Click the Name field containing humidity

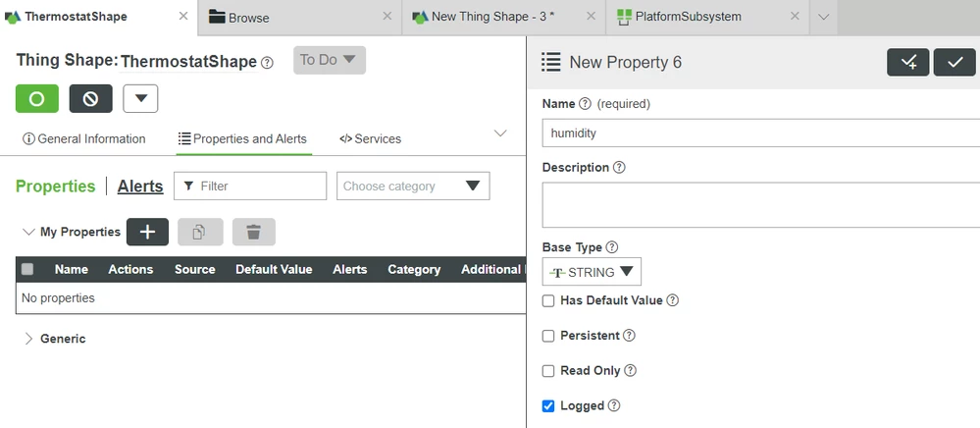[760, 133]
